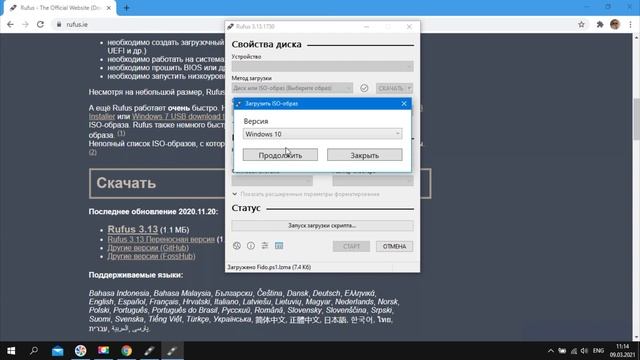
Task: Download Rufus 3.13 link
Action: tap(133, 229)
